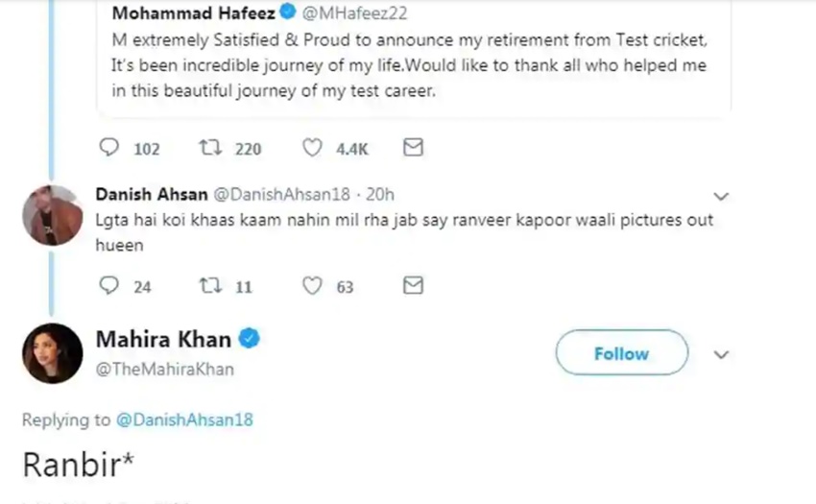Open @TheMahiraKhan handle link
Viewport: 816px width, 504px height.
pyautogui.click(x=164, y=369)
